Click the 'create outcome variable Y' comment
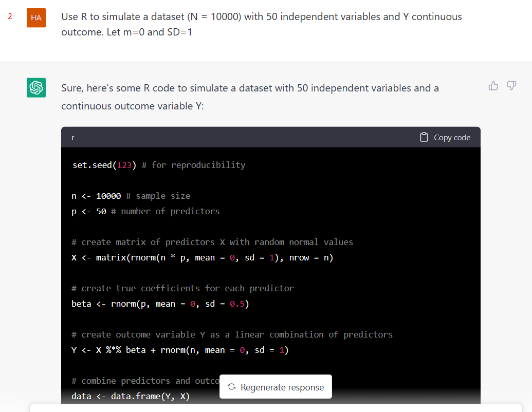The height and width of the screenshot is (412, 532). coord(232,335)
